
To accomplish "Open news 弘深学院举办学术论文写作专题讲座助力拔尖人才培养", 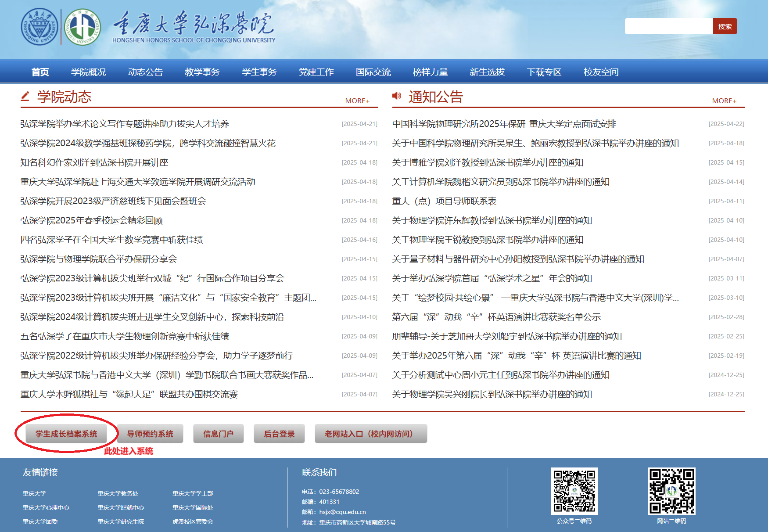I will (125, 124).
